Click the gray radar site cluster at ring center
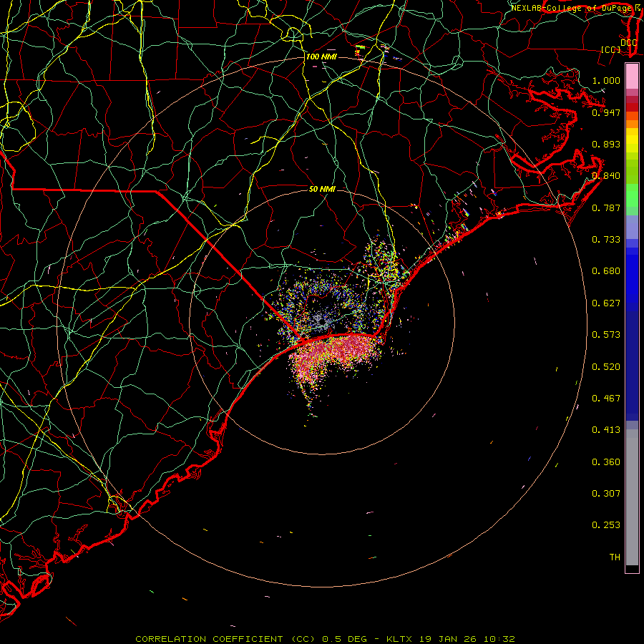 click(320, 321)
